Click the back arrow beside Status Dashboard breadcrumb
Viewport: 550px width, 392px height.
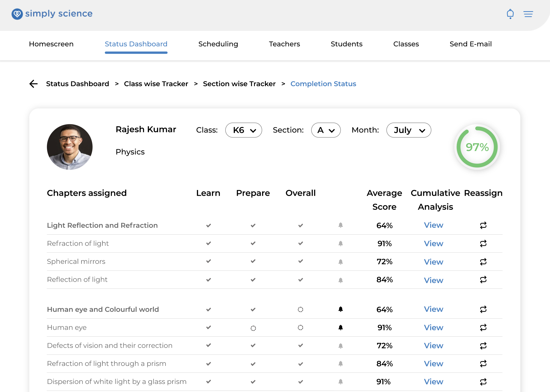click(34, 84)
